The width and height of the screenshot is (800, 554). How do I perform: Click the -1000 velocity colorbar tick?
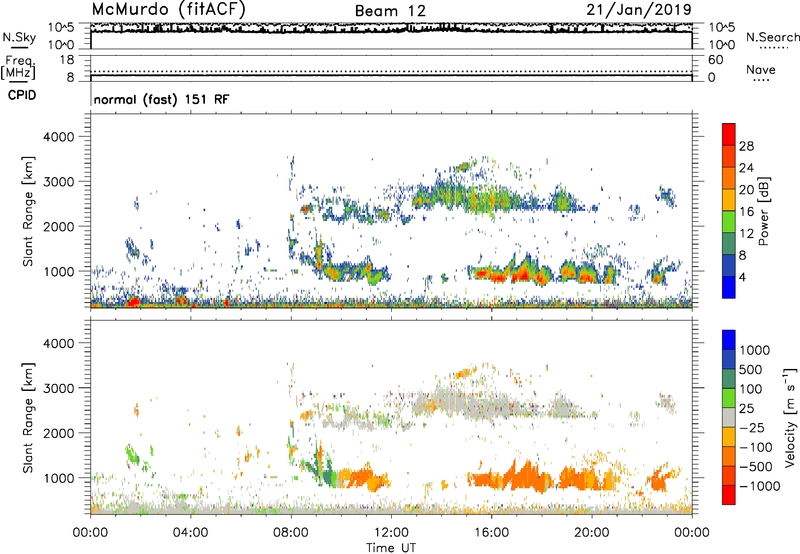click(x=759, y=486)
